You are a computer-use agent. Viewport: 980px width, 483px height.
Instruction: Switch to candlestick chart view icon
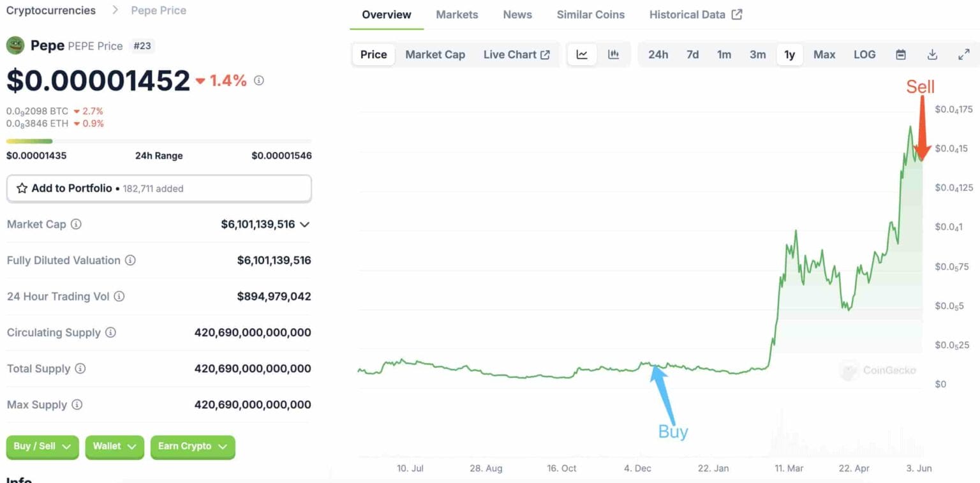614,55
